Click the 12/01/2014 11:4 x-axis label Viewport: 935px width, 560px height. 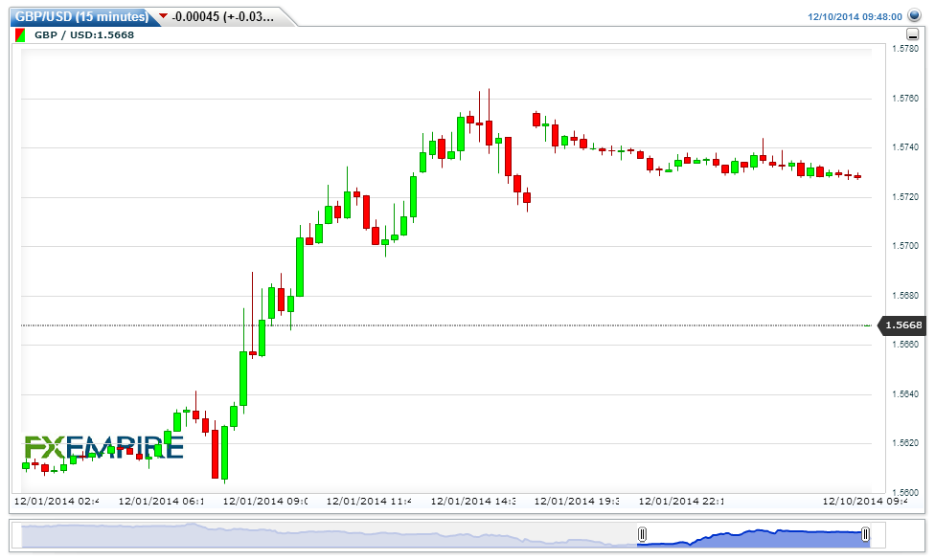[x=369, y=501]
